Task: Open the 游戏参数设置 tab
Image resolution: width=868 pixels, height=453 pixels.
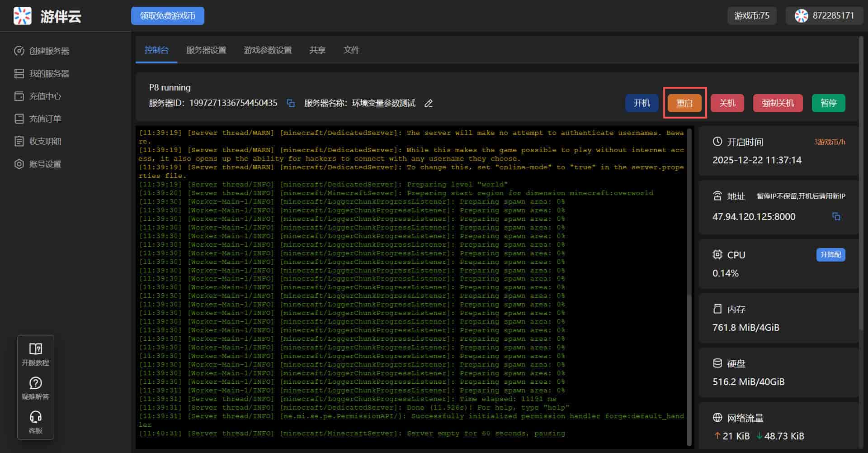Action: (x=268, y=50)
